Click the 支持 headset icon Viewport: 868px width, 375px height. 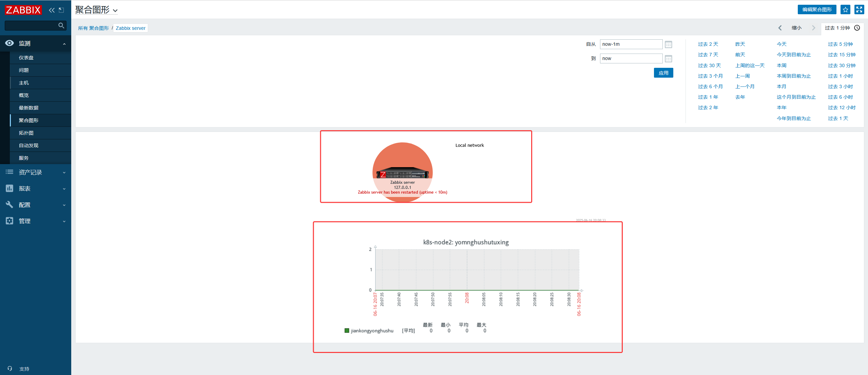(10, 369)
